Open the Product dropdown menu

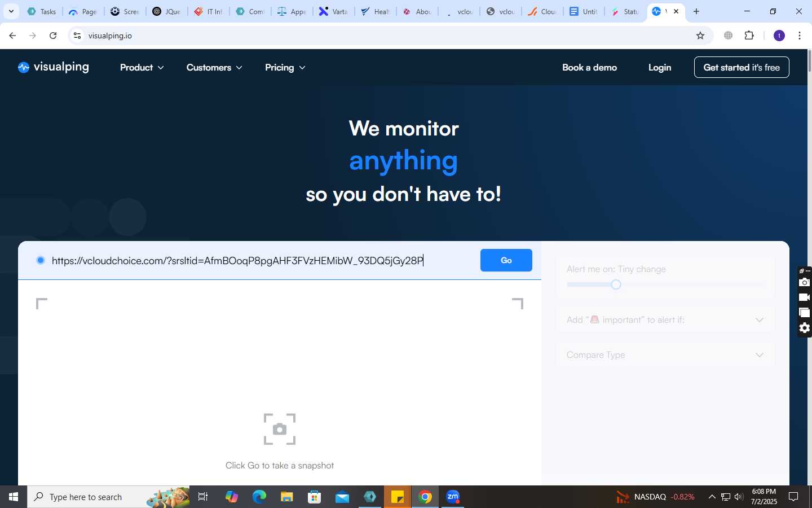(142, 68)
